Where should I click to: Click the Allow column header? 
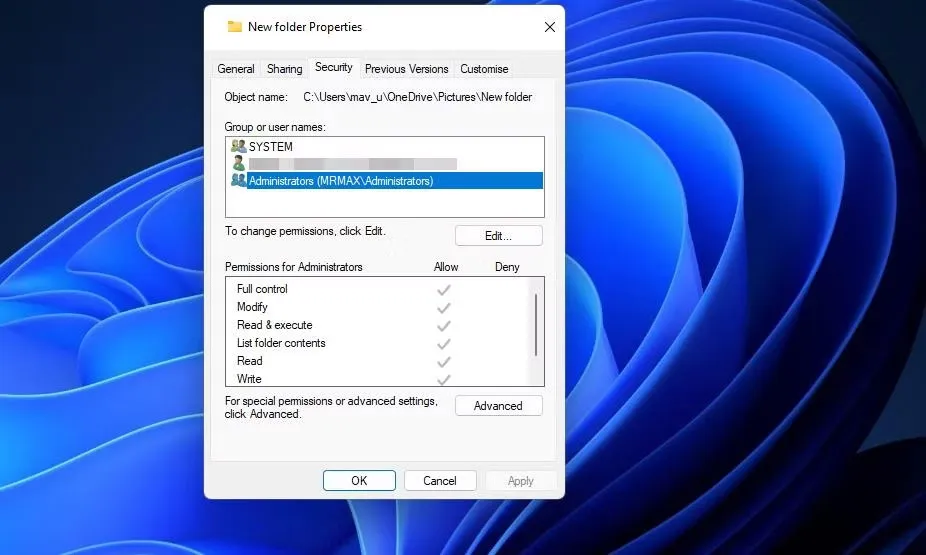446,267
